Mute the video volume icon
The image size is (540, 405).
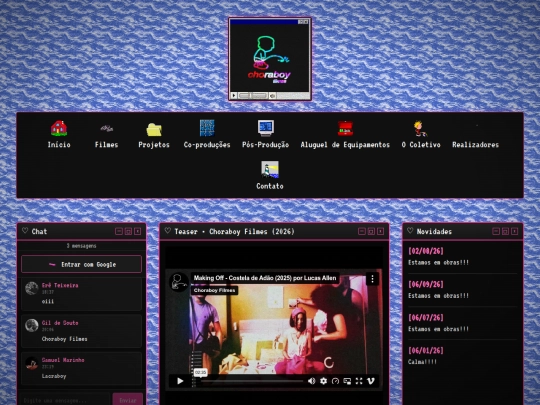[x=311, y=381]
